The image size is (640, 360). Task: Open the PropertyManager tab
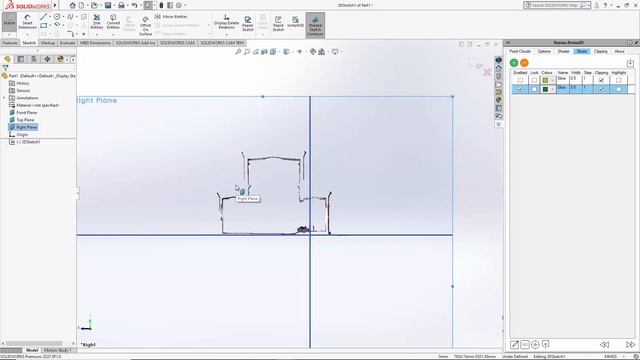(21, 59)
